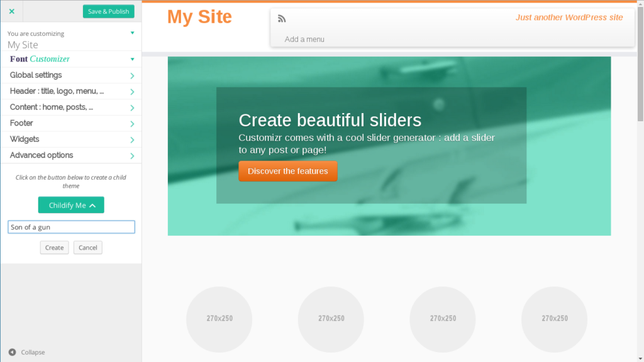Collapse the Childify Me panel

coord(71,205)
